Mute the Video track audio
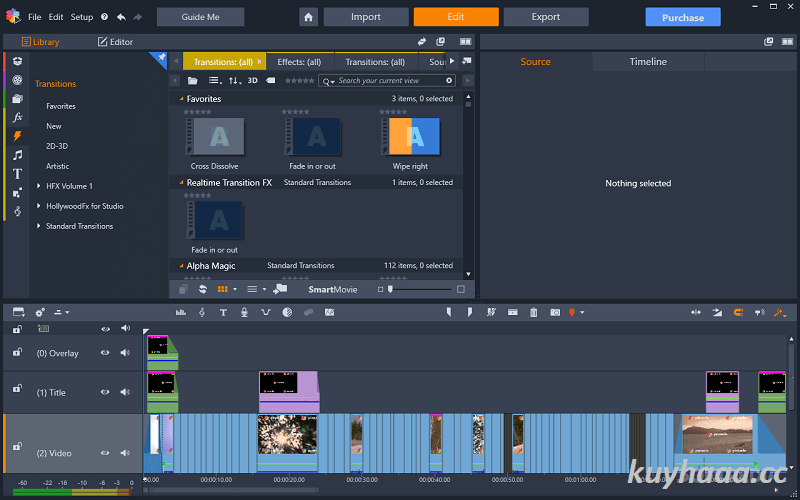Screen dimensions: 800x500 [125, 453]
